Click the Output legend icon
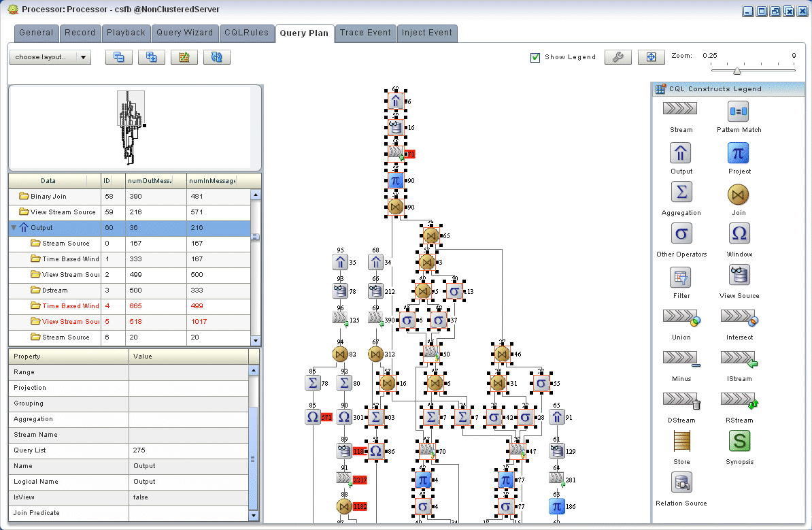This screenshot has width=812, height=530. [681, 153]
